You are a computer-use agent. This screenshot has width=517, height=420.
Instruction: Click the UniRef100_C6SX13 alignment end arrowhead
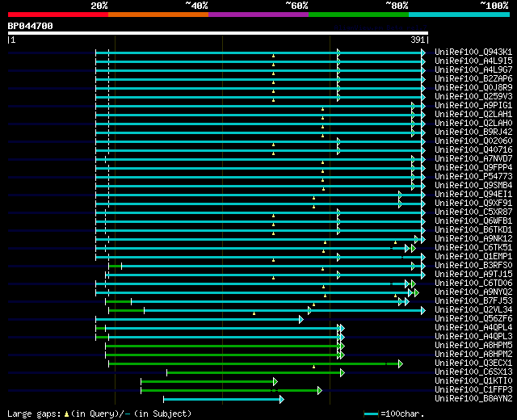(343, 372)
